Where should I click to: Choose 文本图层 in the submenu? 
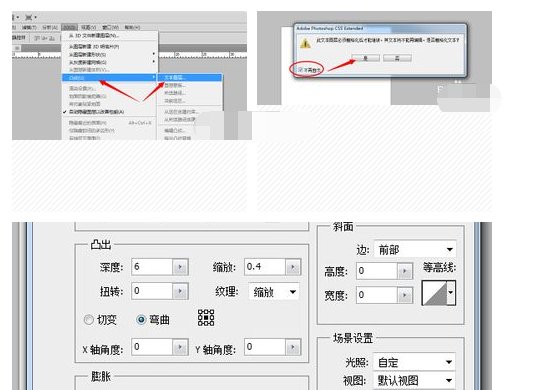pos(189,78)
